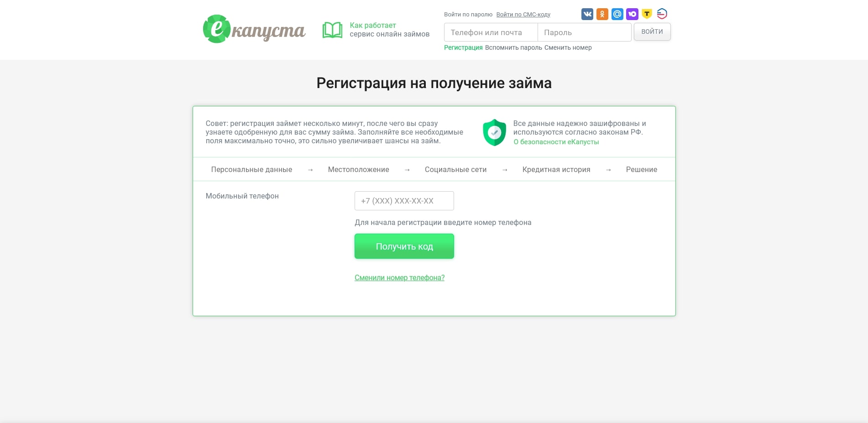Select "Местоположение" step
Screen dimensions: 868x423
pos(358,169)
